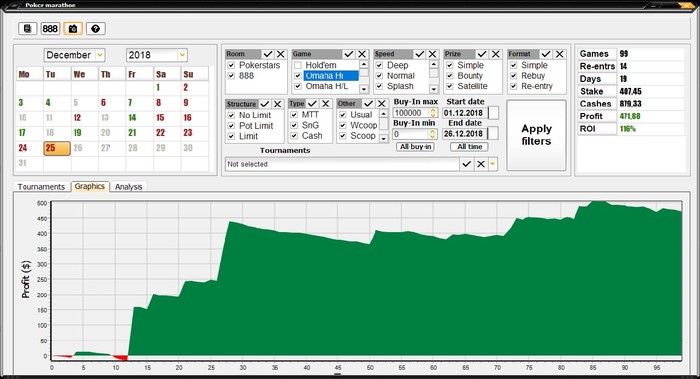Toggle the Bounty prize checkbox
The width and height of the screenshot is (700, 379).
pos(450,76)
